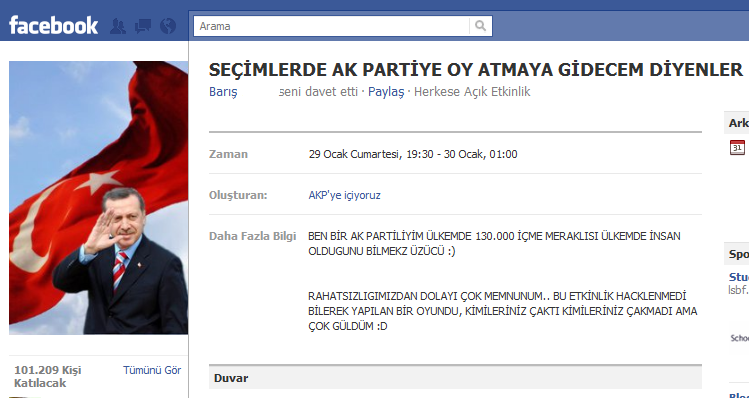The width and height of the screenshot is (749, 398).
Task: Open the event photo with flag
Action: pyautogui.click(x=98, y=197)
